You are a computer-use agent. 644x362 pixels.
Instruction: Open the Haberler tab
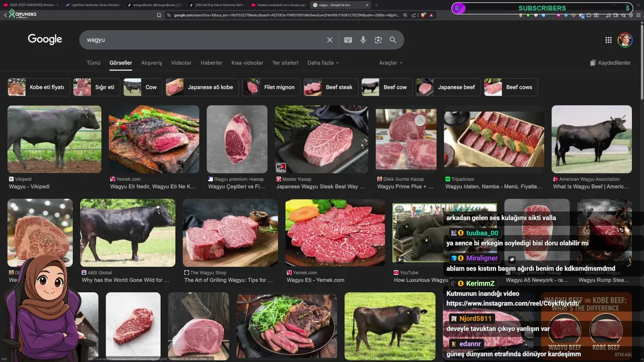click(x=211, y=63)
